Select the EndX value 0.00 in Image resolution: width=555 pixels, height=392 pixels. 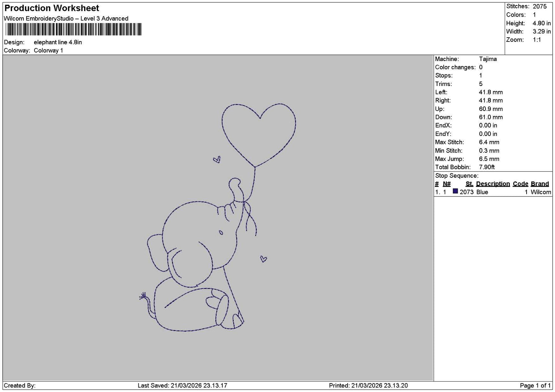[x=488, y=126]
